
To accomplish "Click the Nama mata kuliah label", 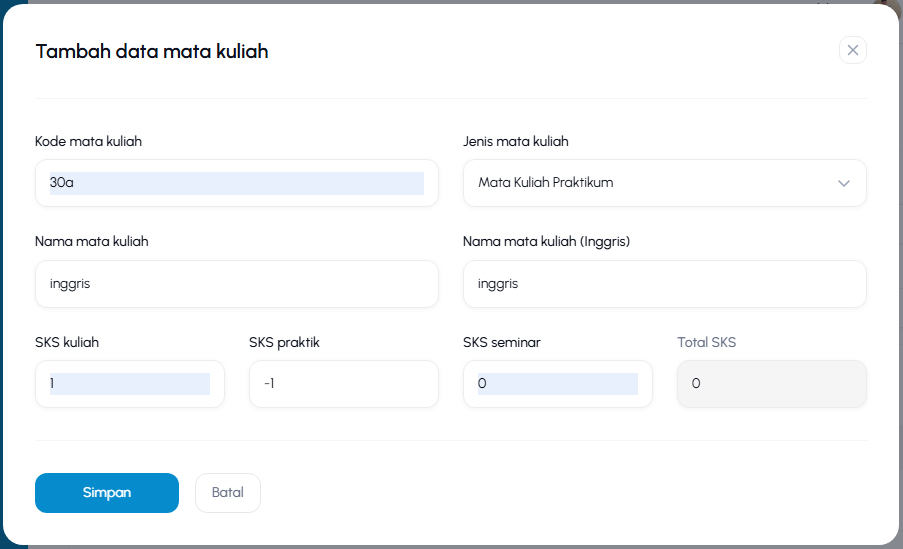I will pos(92,241).
